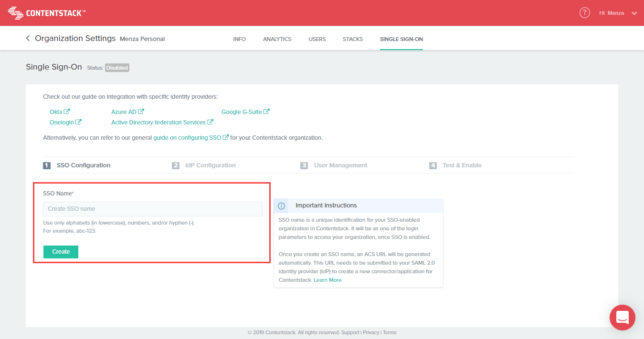
Task: Open the Support footer link
Action: (350, 332)
